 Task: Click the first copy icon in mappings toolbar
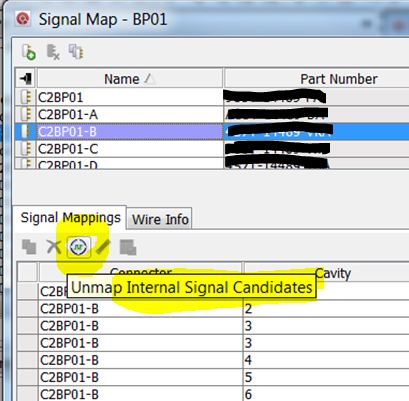(29, 247)
